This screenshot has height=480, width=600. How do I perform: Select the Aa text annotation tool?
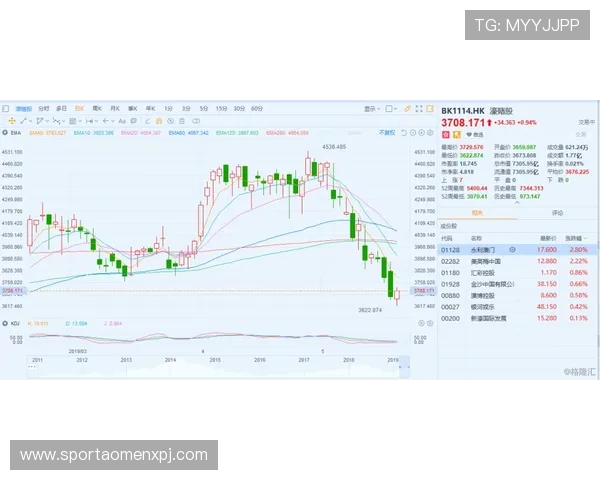(122, 121)
